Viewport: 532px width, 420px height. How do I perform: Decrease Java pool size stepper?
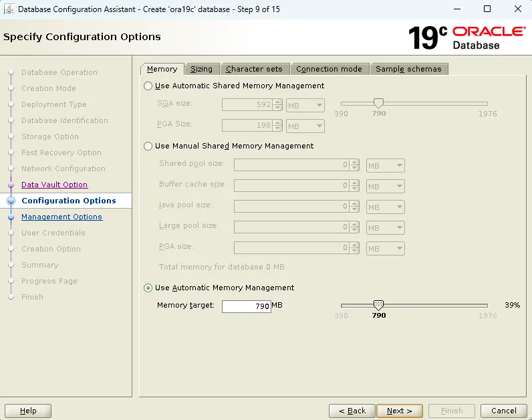coord(354,210)
